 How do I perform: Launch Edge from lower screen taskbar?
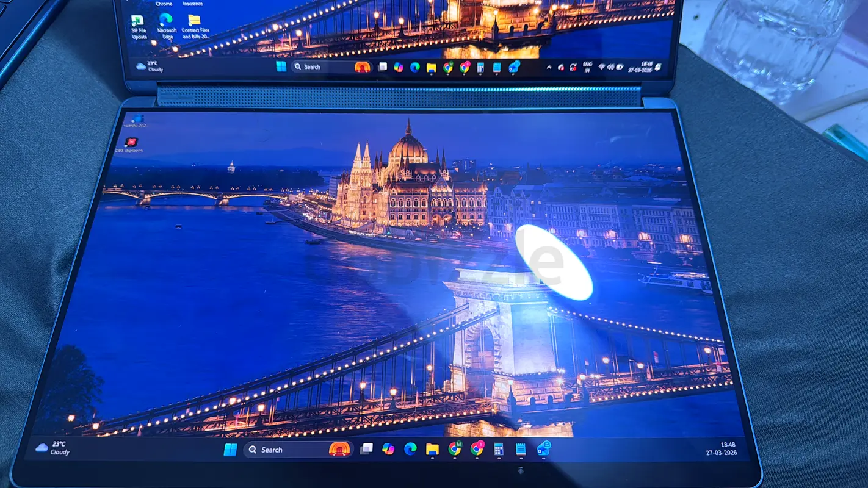click(x=410, y=449)
